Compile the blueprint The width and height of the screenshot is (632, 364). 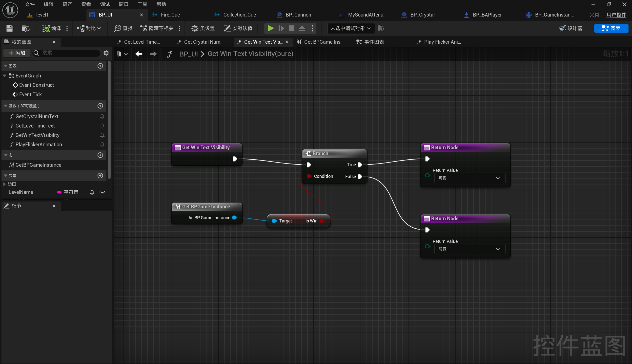[x=51, y=28]
